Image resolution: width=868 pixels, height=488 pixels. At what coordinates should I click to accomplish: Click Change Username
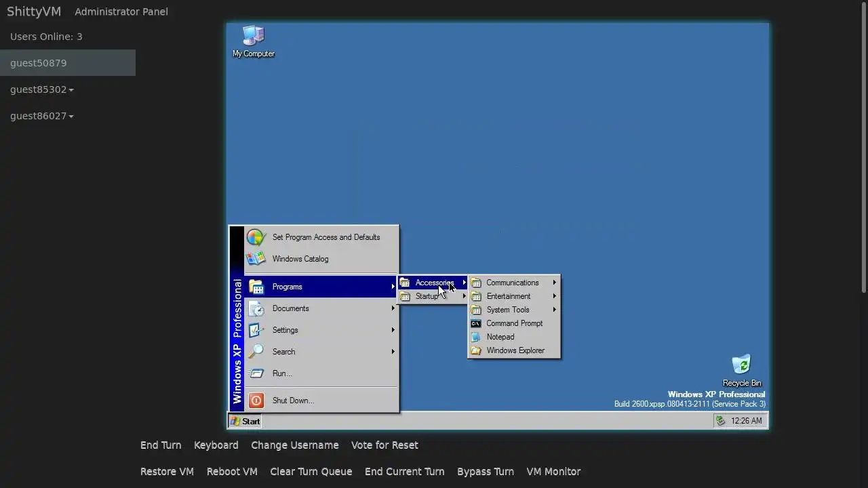(x=294, y=445)
